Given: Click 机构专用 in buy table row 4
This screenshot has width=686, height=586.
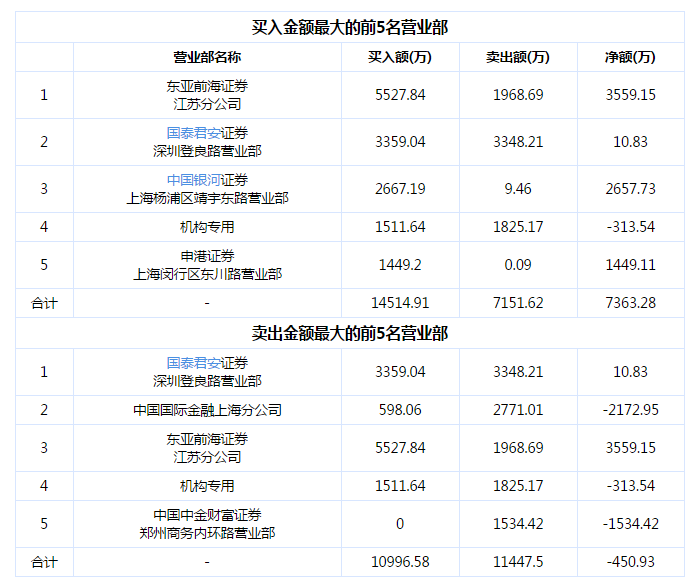Looking at the screenshot, I should coord(207,227).
